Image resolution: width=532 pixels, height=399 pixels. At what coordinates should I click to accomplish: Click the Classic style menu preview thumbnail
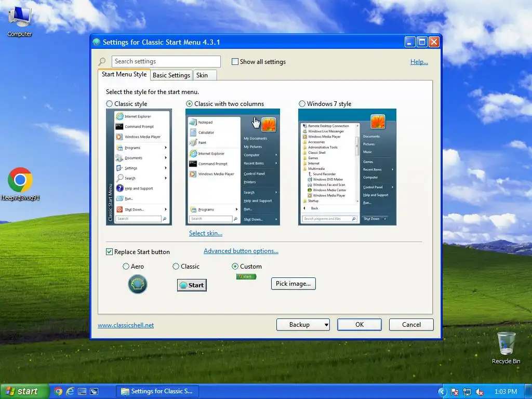(139, 167)
